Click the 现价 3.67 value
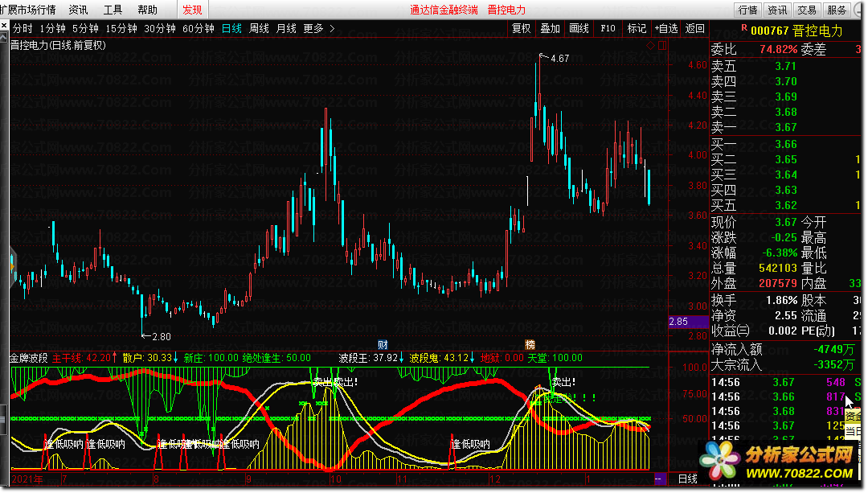This screenshot has height=493, width=868. coord(785,222)
